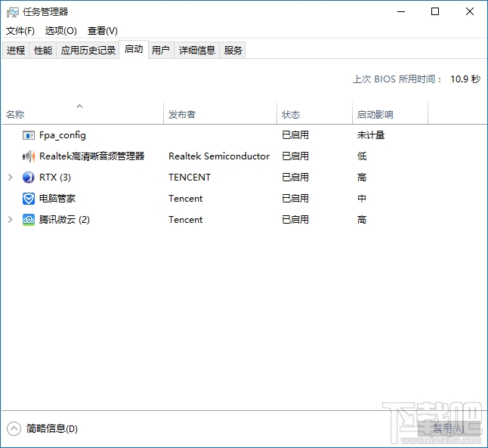Click the 禁用(A) button
Image resolution: width=488 pixels, height=448 pixels.
[449, 428]
